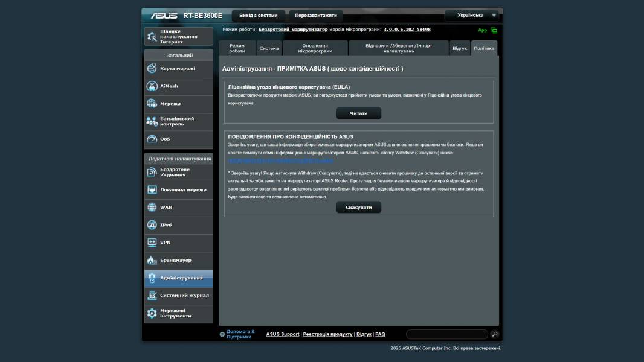The image size is (644, 362).
Task: Focus the footer search input field
Action: click(446, 334)
